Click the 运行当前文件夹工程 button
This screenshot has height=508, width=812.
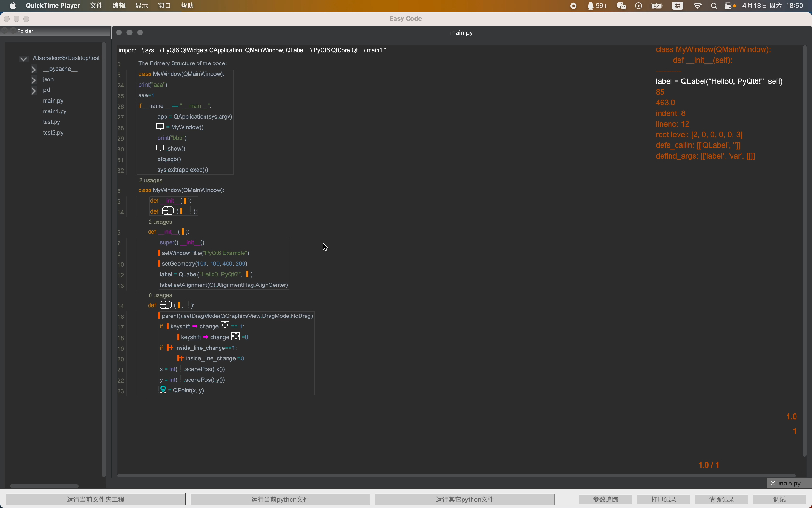coord(95,499)
